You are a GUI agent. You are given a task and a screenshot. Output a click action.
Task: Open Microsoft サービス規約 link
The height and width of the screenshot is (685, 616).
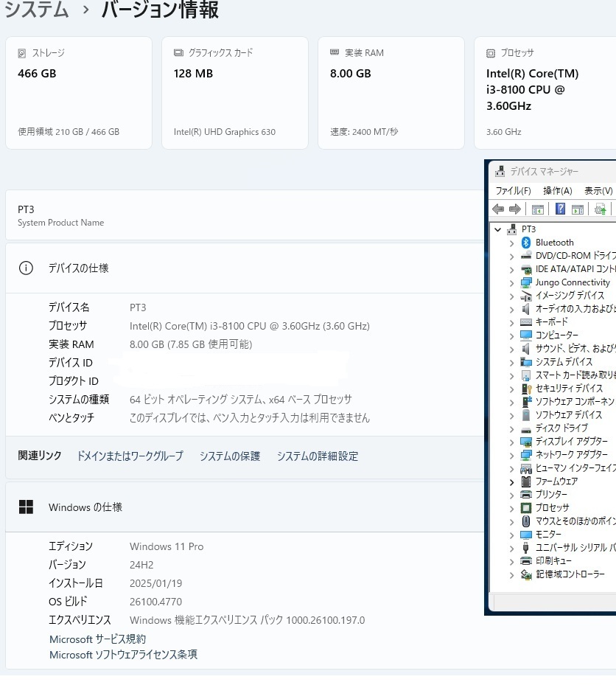[x=97, y=639]
